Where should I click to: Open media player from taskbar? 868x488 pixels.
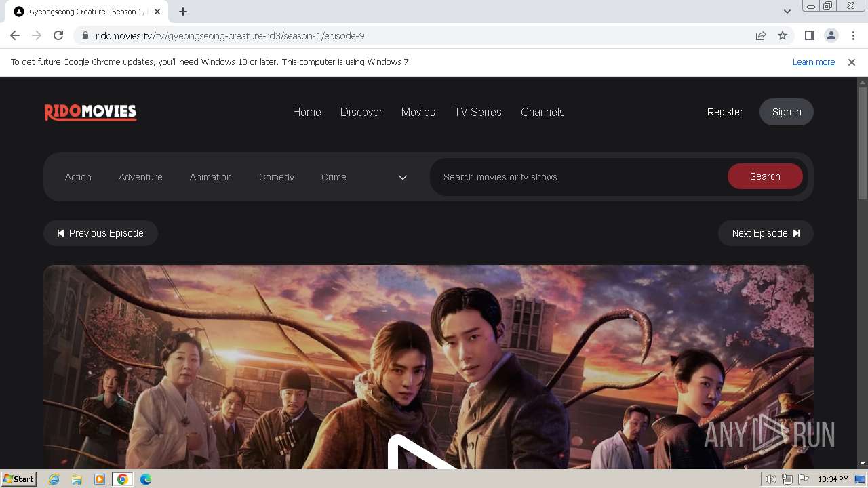coord(100,479)
